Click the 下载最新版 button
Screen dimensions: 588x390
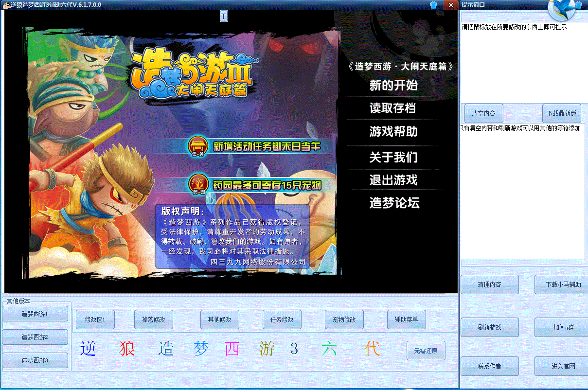(x=561, y=113)
